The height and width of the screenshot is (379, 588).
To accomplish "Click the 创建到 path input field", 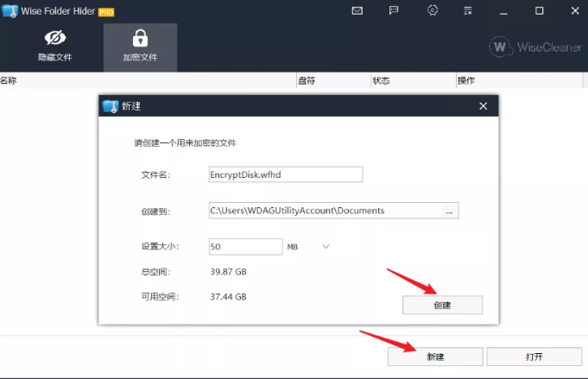I will 325,211.
